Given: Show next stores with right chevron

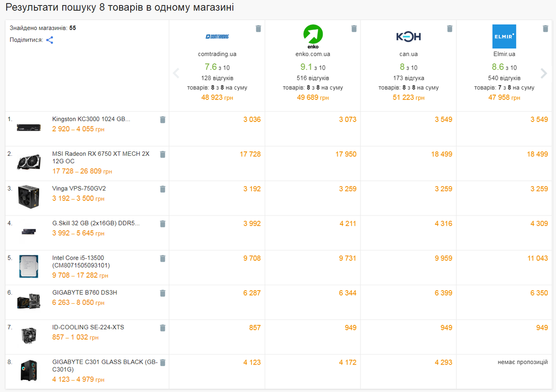Looking at the screenshot, I should tap(544, 73).
